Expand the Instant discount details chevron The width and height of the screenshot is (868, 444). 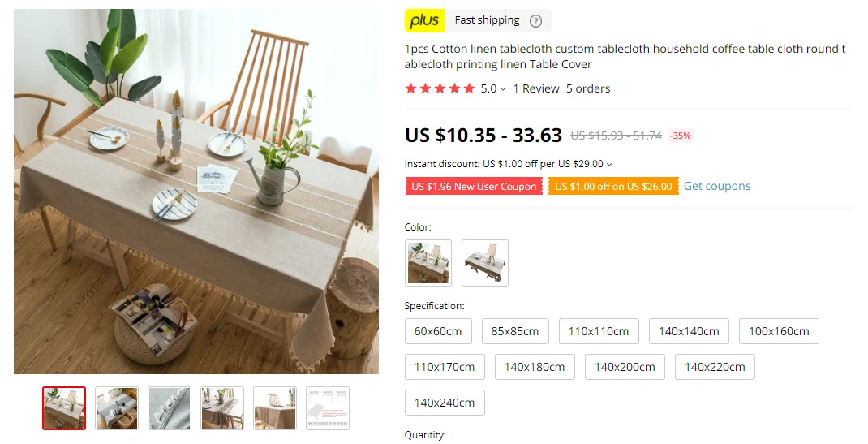(609, 165)
